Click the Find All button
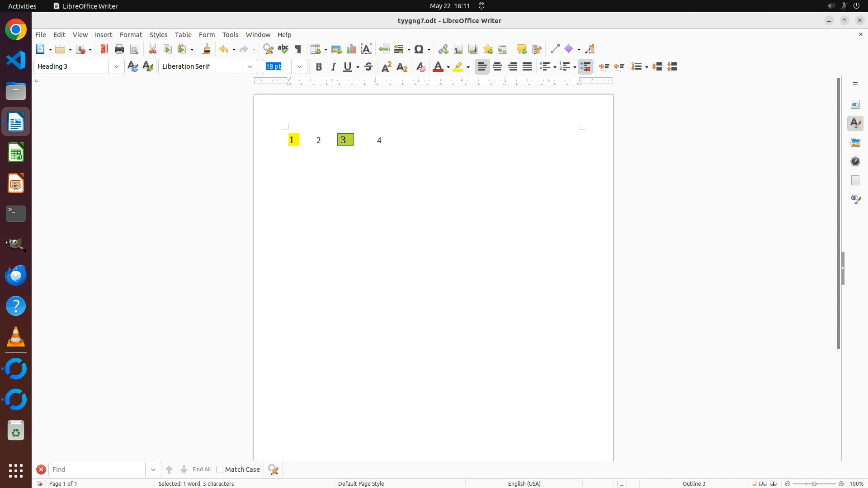This screenshot has height=488, width=868. 201,469
